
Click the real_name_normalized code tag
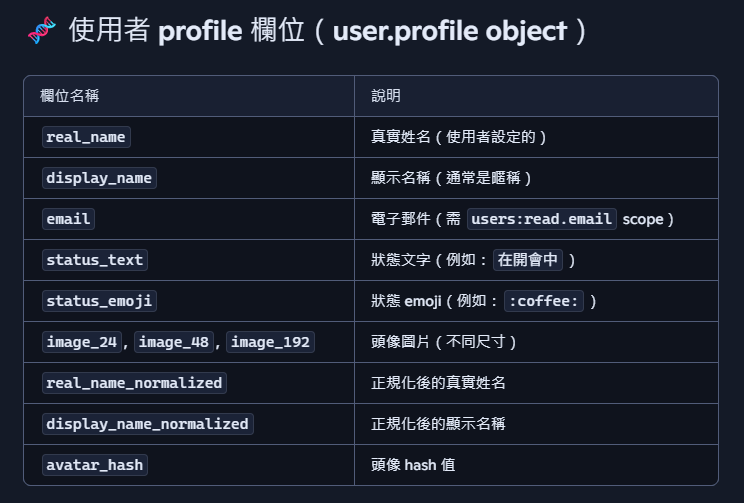134,383
